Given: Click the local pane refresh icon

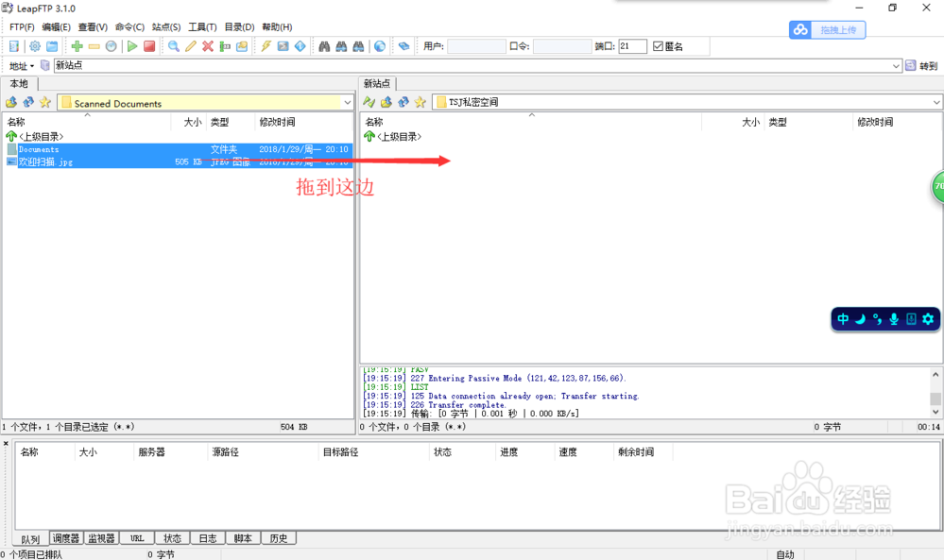Looking at the screenshot, I should [x=28, y=102].
